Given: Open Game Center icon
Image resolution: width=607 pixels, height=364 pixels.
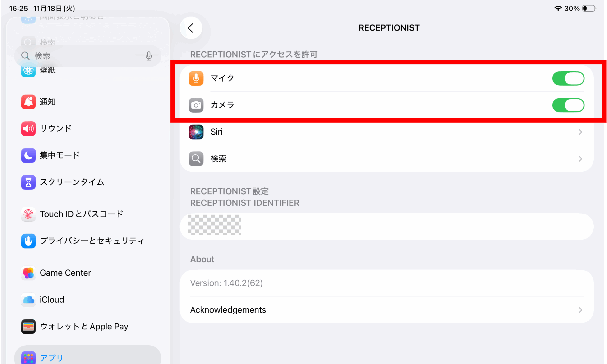Looking at the screenshot, I should coord(28,273).
